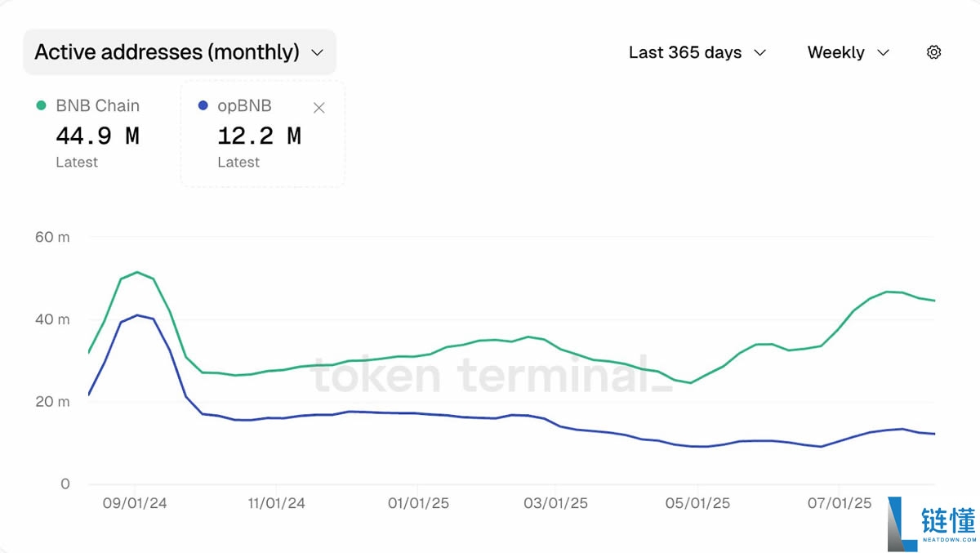Click chevron next to Weekly
The image size is (980, 553).
(x=883, y=52)
